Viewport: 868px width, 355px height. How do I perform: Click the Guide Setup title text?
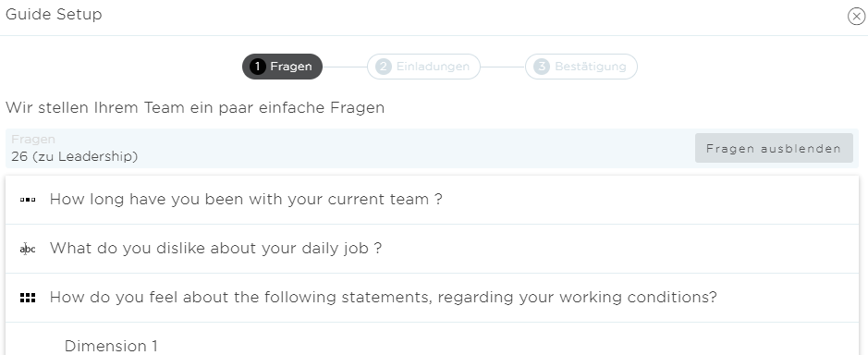pyautogui.click(x=54, y=15)
